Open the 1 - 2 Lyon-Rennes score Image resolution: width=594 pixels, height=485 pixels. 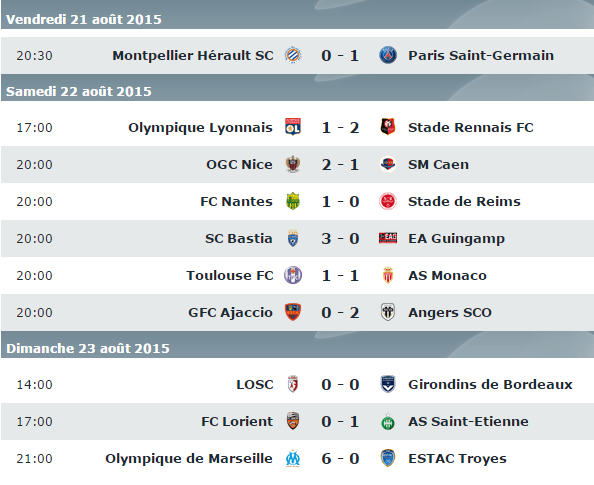340,127
